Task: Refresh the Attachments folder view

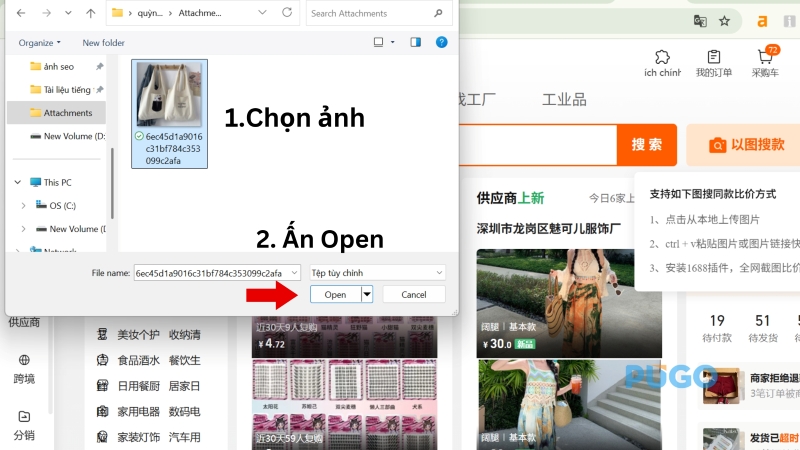Action: (287, 13)
